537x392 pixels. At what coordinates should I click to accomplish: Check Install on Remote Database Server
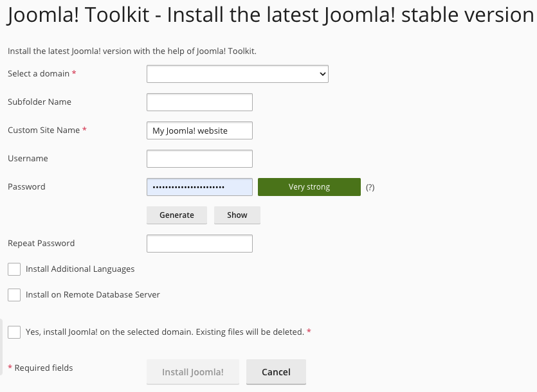pyautogui.click(x=14, y=295)
